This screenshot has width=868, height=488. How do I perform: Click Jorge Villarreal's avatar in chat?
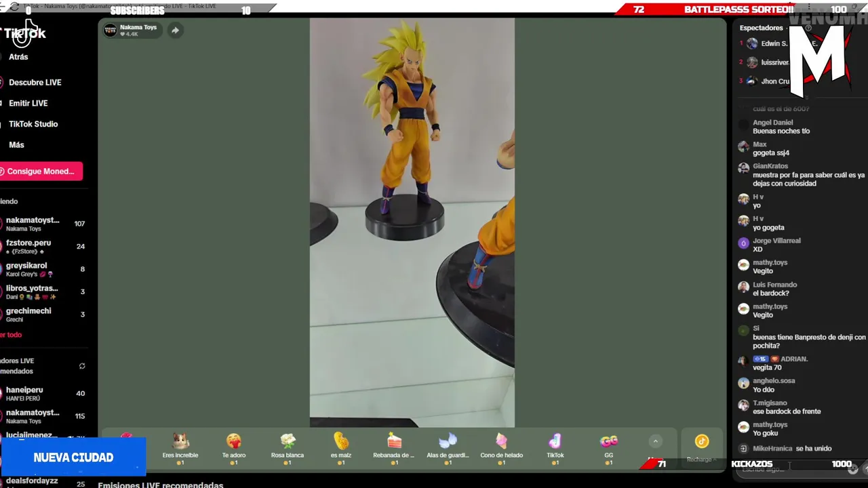point(743,243)
